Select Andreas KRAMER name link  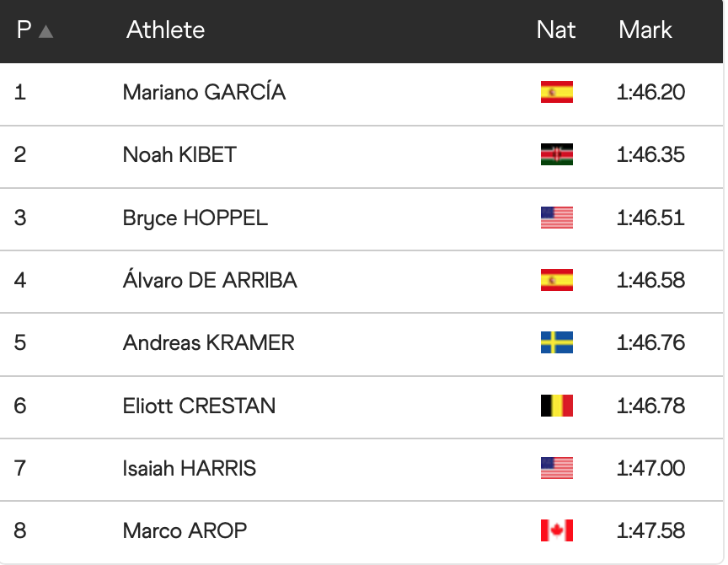[208, 342]
